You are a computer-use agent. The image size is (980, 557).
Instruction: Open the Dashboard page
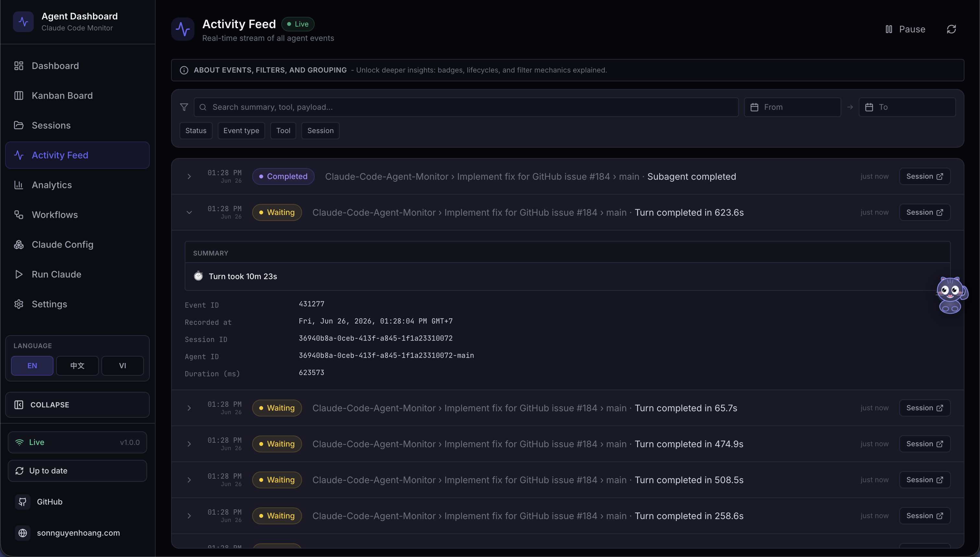tap(77, 66)
